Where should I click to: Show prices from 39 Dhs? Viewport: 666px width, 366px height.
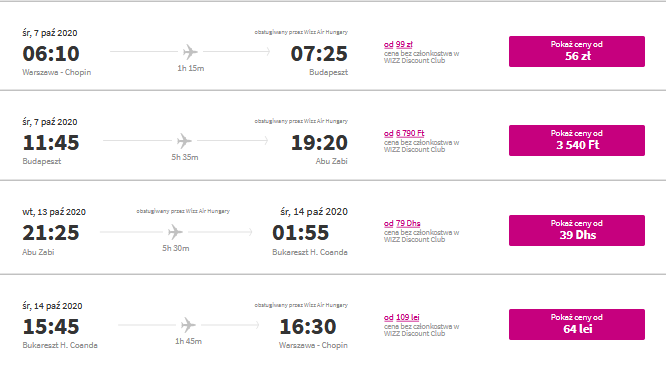577,231
